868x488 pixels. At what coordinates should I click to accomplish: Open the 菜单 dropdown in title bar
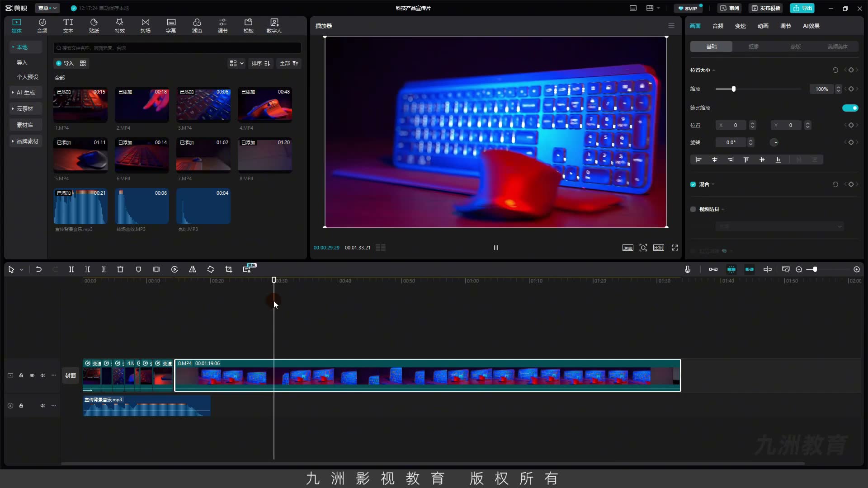(x=47, y=8)
